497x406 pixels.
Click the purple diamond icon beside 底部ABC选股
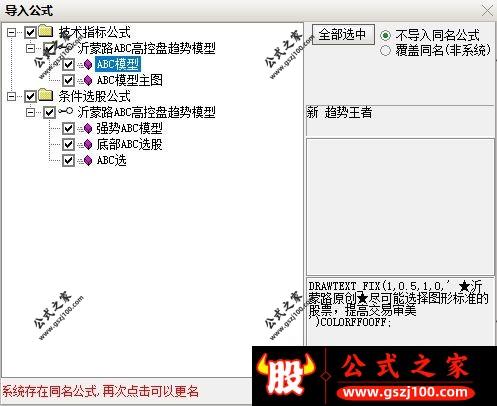(88, 144)
